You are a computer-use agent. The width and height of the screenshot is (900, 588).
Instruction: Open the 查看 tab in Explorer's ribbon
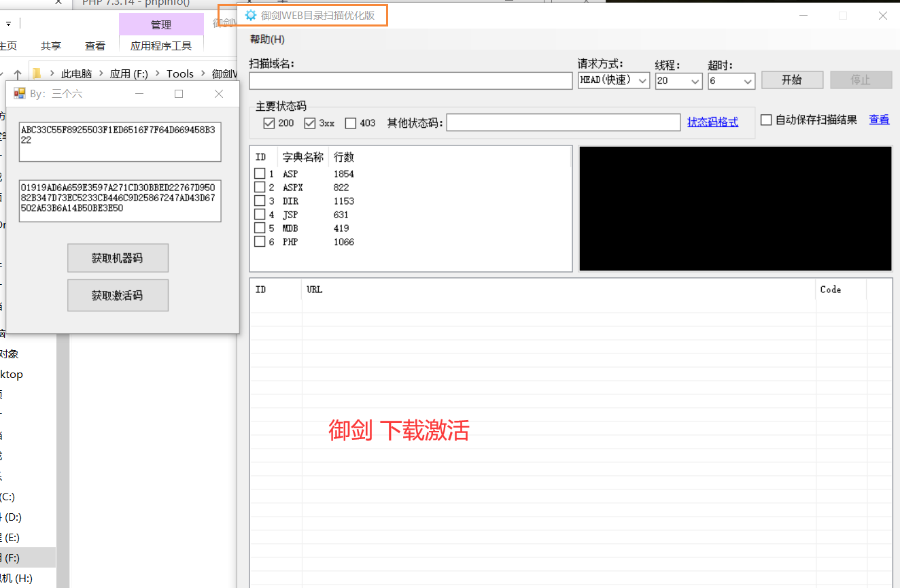[x=95, y=46]
